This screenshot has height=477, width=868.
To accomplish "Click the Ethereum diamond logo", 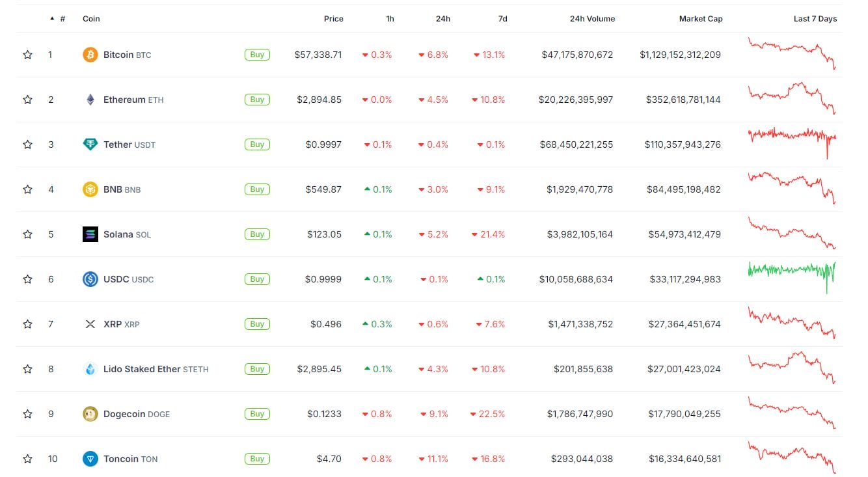I will pyautogui.click(x=90, y=100).
